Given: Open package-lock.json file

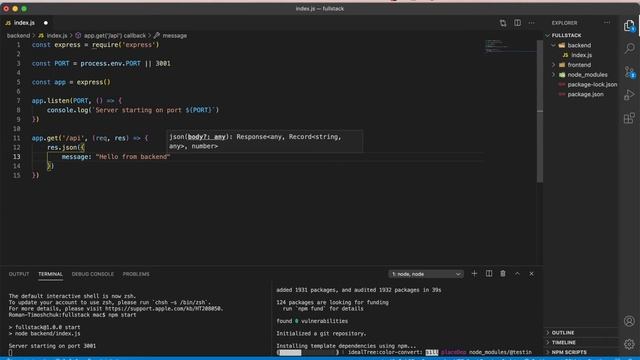Looking at the screenshot, I should coord(592,84).
